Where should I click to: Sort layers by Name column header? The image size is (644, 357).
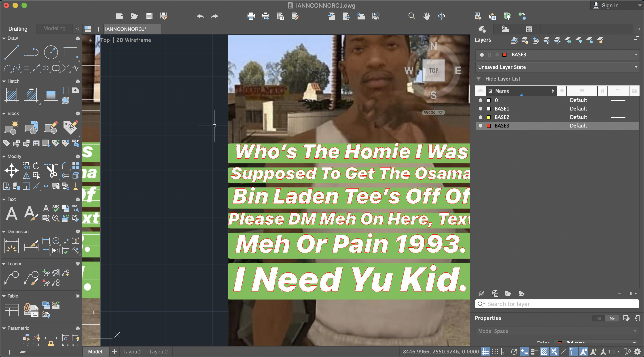click(522, 91)
